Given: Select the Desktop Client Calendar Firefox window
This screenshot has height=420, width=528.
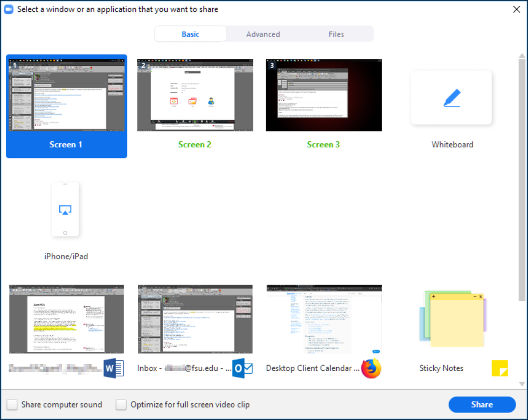Looking at the screenshot, I should point(323,319).
